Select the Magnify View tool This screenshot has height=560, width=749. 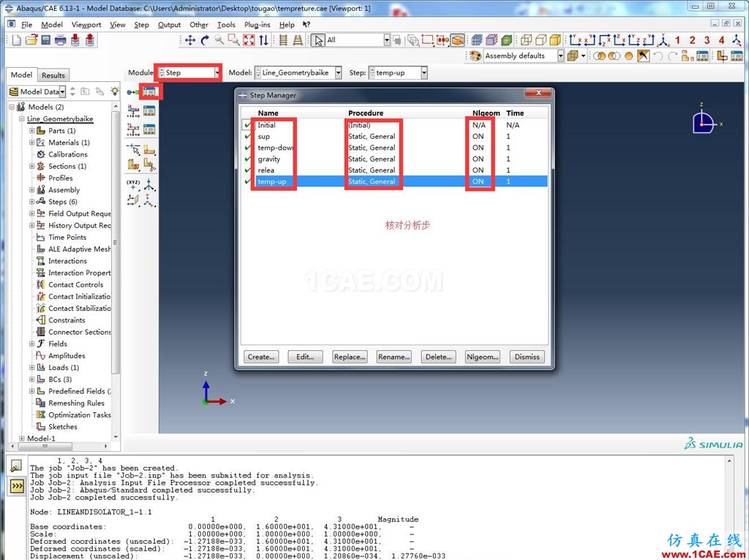(x=219, y=40)
